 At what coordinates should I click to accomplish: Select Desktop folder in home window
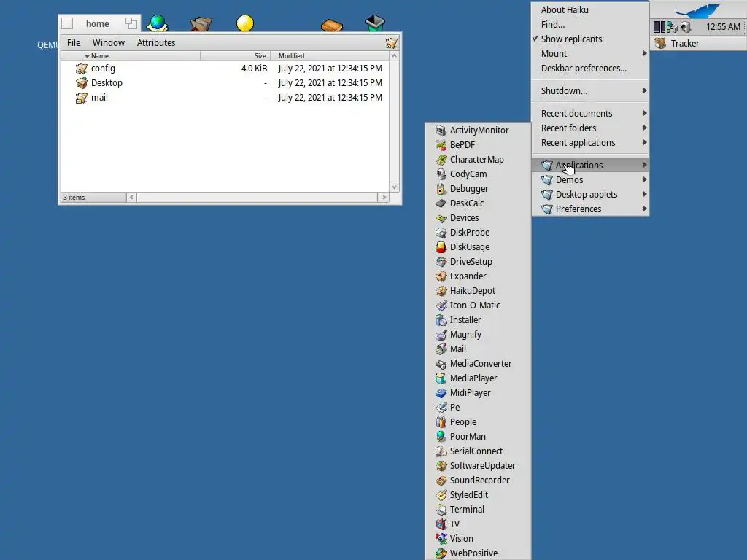click(x=99, y=83)
